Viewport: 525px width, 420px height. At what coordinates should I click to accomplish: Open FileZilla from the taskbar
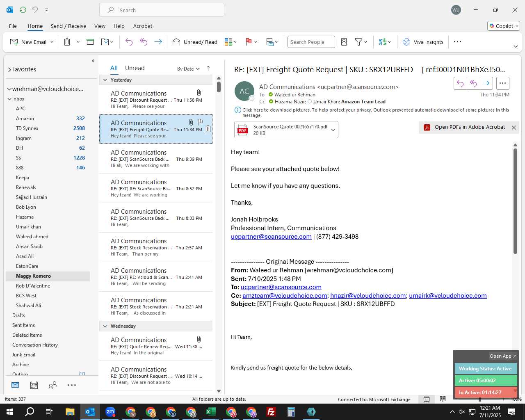tap(271, 412)
